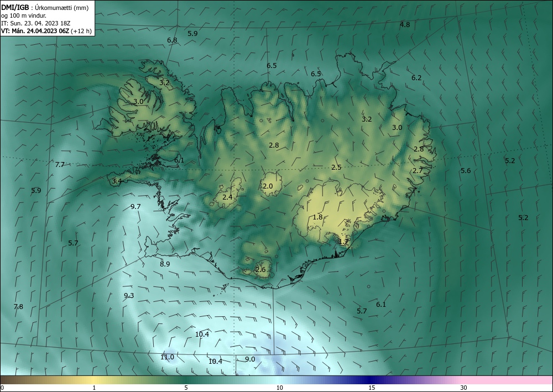Click the 11.0 maximum value
This screenshot has width=553, height=392.
coord(167,357)
